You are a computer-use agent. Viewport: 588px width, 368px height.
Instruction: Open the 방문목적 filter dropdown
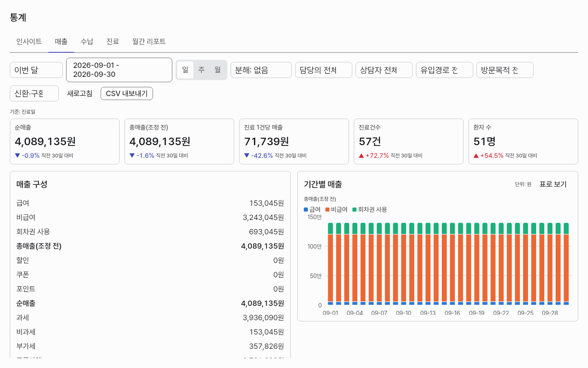pyautogui.click(x=505, y=70)
